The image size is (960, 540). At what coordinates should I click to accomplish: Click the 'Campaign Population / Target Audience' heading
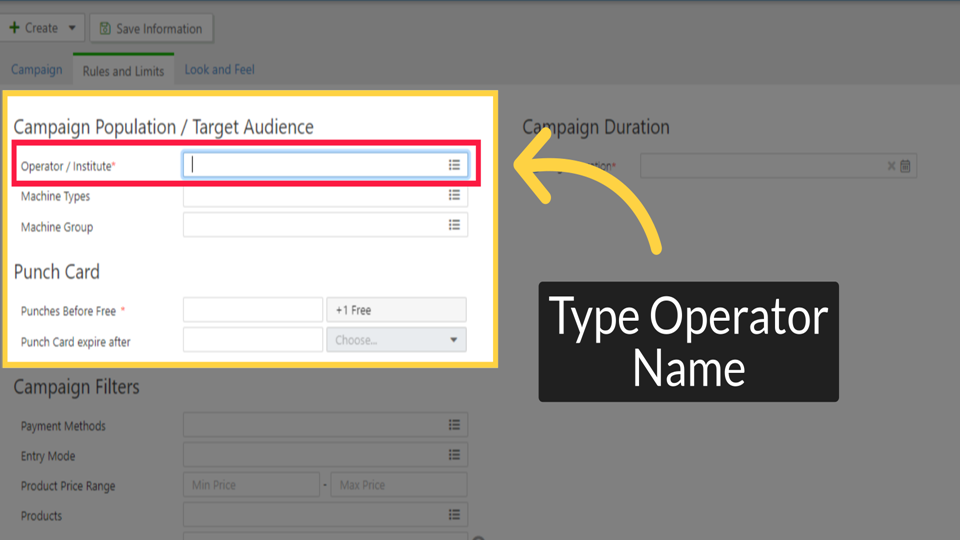(x=163, y=127)
